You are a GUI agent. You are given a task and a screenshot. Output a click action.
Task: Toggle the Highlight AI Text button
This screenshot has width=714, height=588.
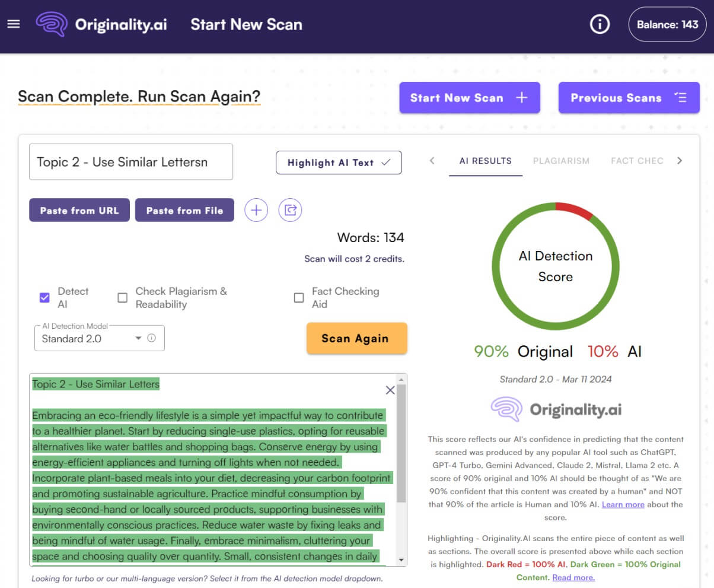[x=339, y=163]
